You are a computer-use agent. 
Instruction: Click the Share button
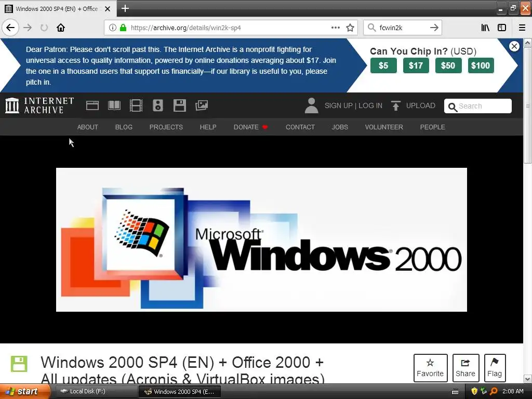[x=465, y=368]
